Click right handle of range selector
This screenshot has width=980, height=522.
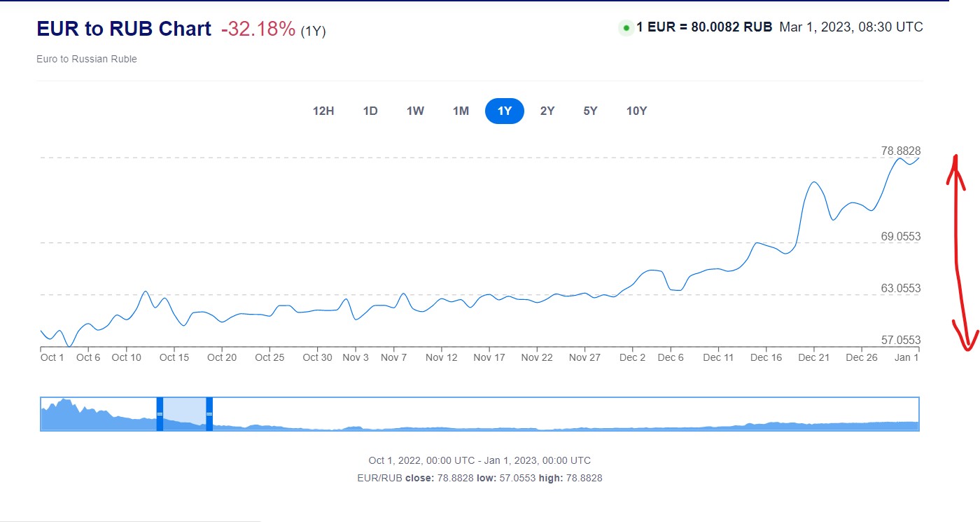(x=209, y=414)
